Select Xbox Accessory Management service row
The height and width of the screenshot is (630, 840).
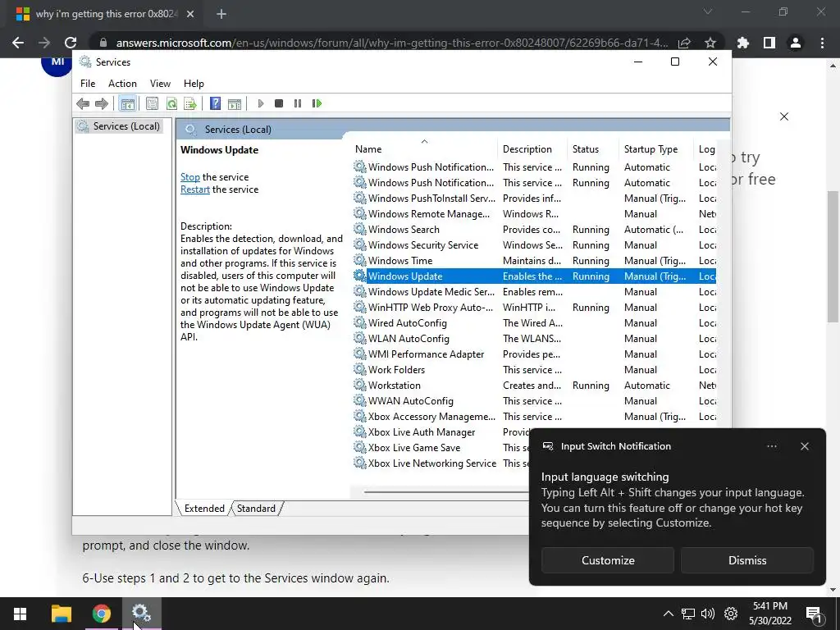534,416
